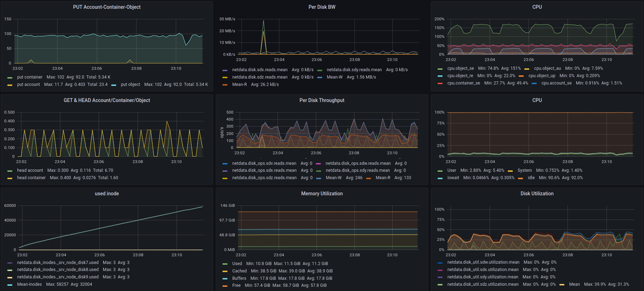The width and height of the screenshot is (644, 291).
Task: Click the Disk Utilization panel title
Action: click(537, 194)
